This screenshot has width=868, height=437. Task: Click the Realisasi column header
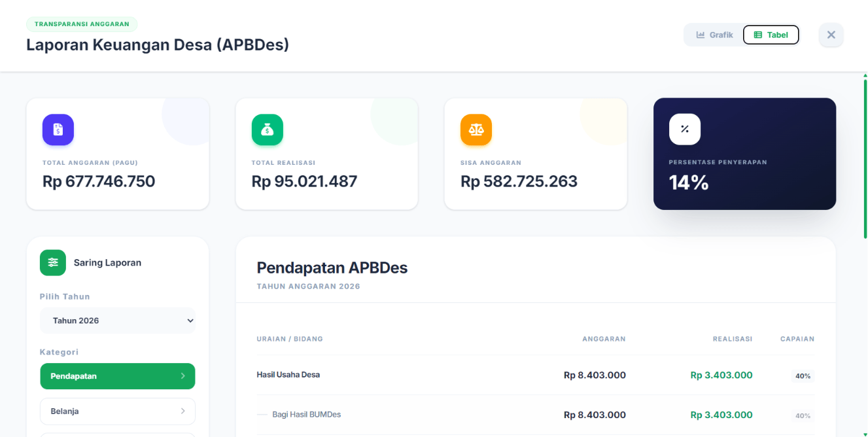click(733, 339)
